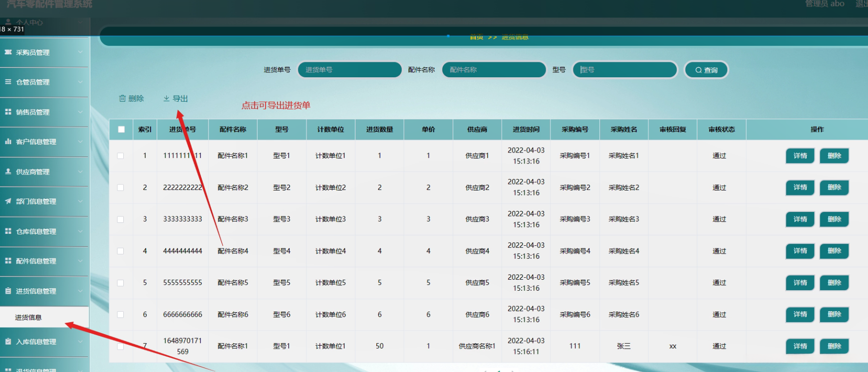Focus the 进货单号 search field

[x=350, y=70]
